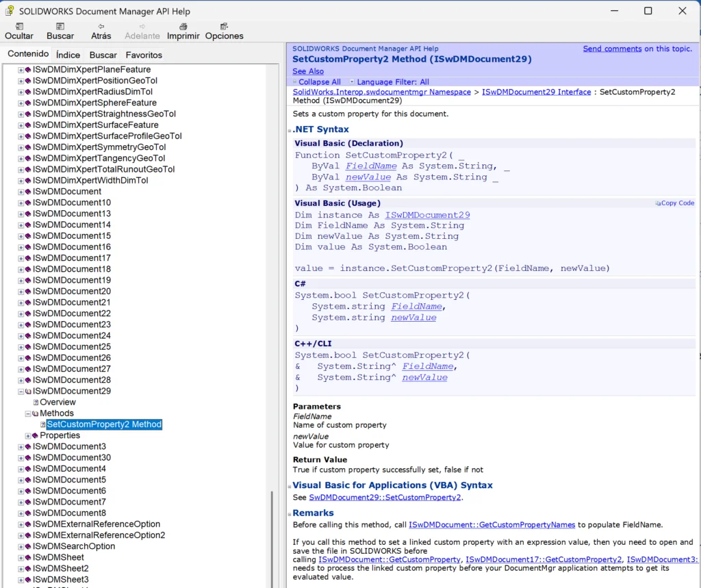Click the ISwDMDocument3 book icon
Screen dimensions: 701x588
(28, 447)
